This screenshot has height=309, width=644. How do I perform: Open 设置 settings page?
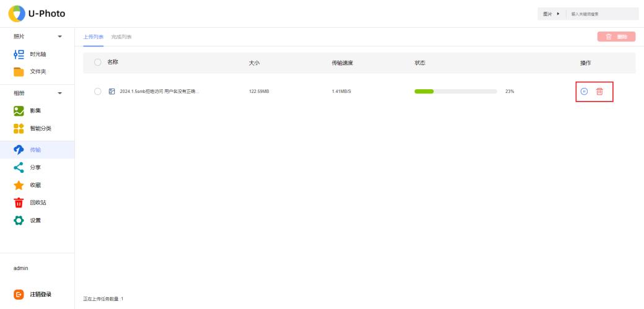tap(35, 220)
